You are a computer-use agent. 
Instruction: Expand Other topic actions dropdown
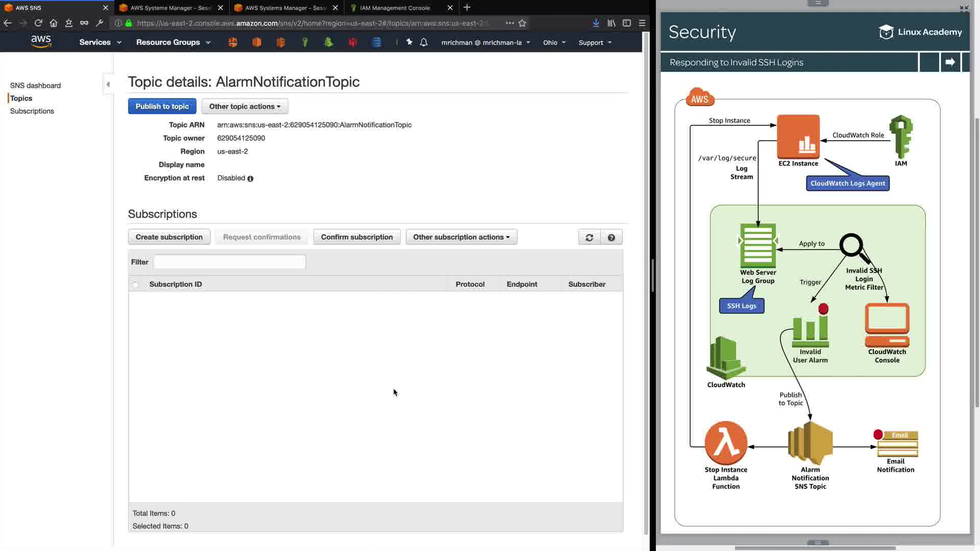point(244,106)
